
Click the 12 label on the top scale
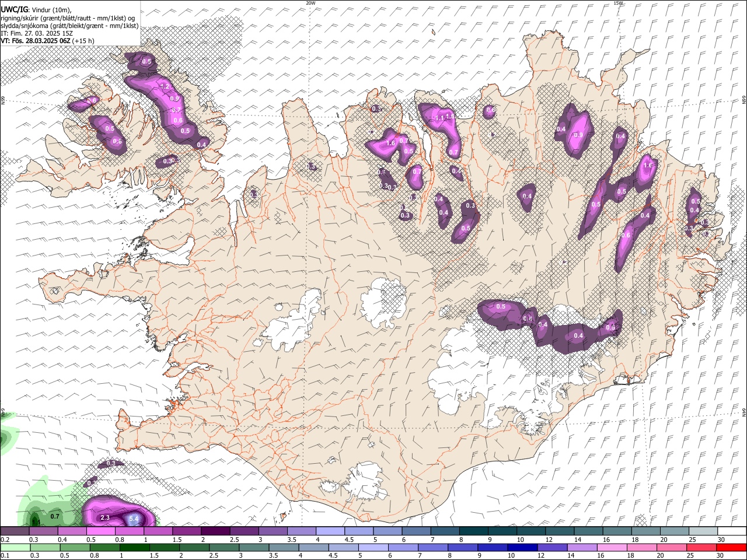coord(549,540)
